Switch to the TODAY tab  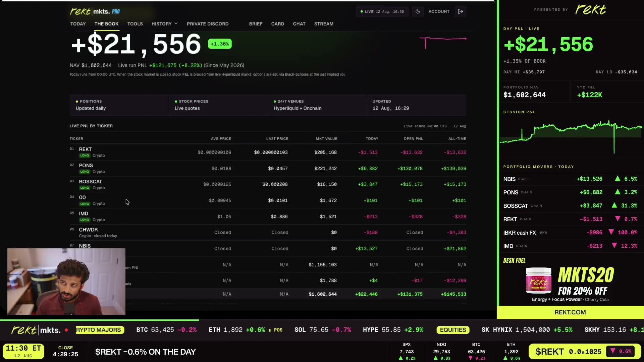point(78,24)
